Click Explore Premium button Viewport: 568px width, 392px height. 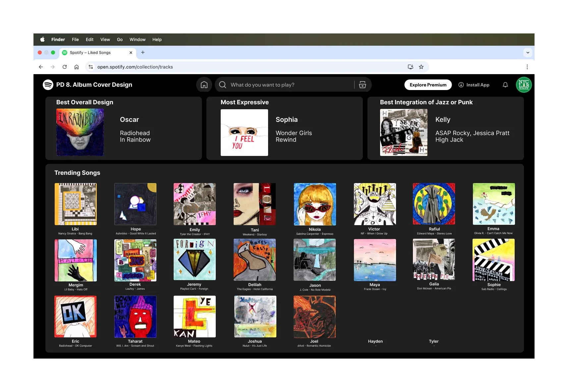click(428, 85)
